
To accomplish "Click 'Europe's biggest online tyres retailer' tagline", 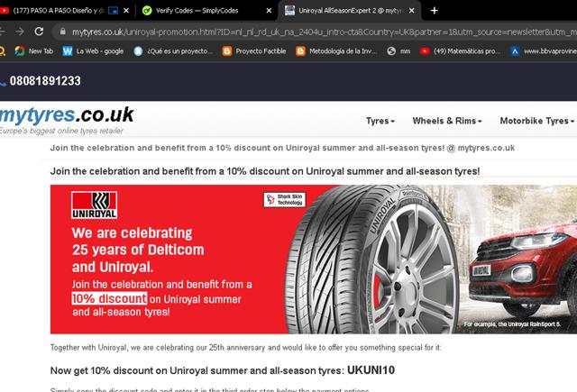I will [61, 131].
